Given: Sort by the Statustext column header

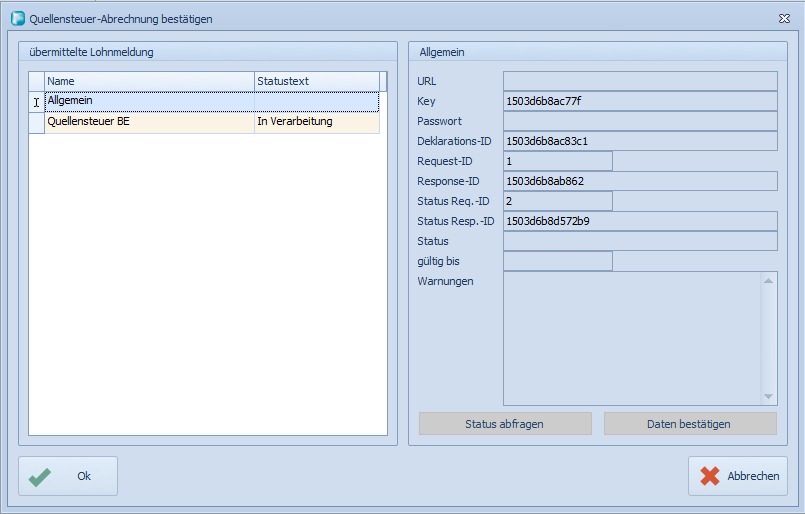Looking at the screenshot, I should (x=315, y=81).
